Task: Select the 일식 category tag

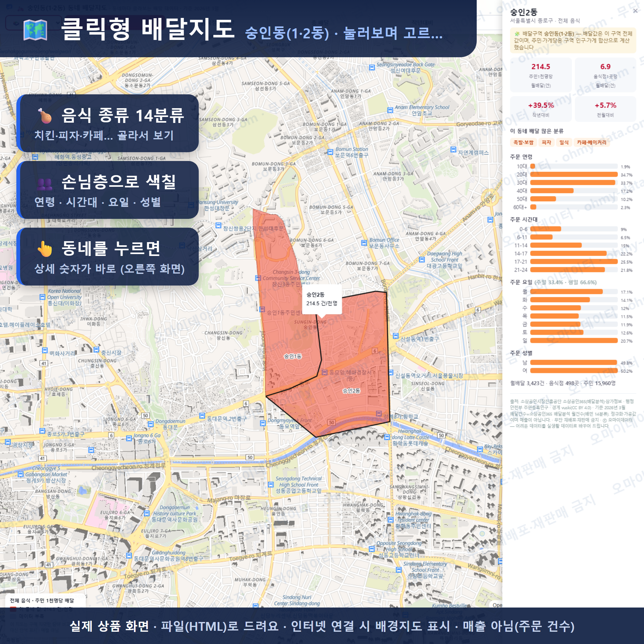Action: pyautogui.click(x=564, y=142)
